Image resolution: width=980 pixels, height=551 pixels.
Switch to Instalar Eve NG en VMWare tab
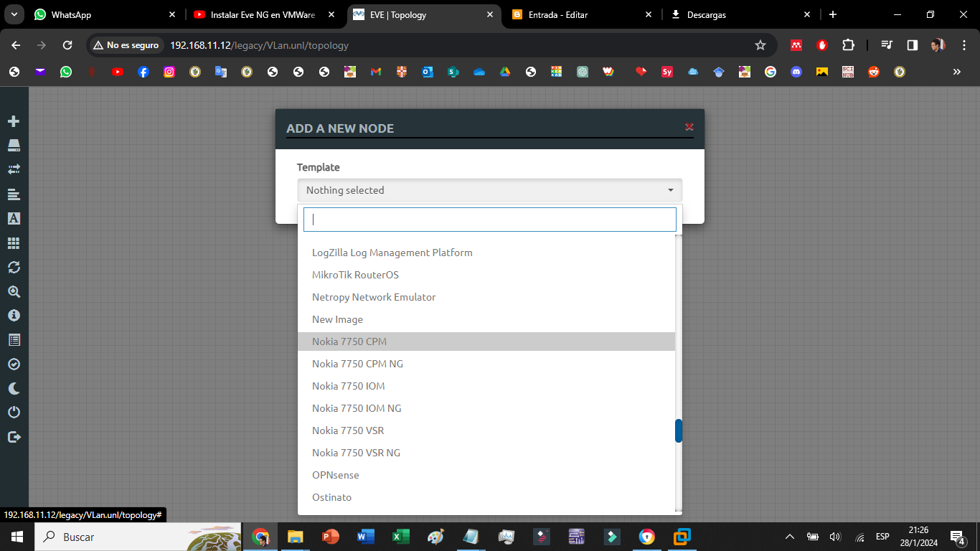265,14
